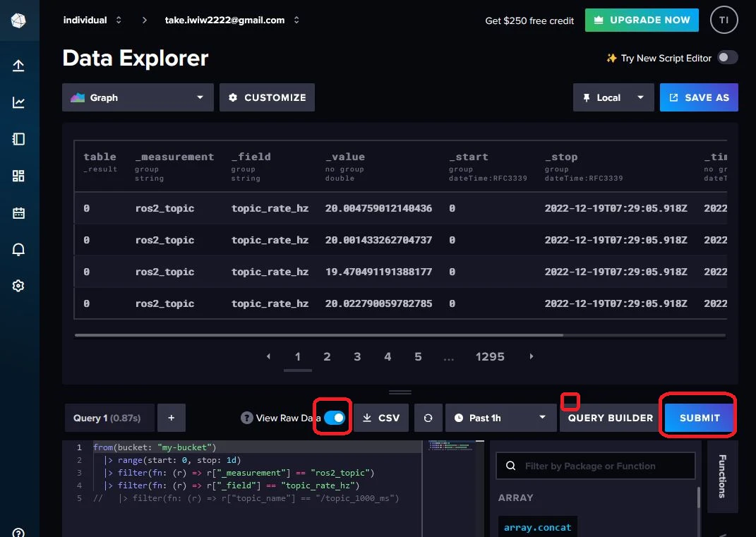The width and height of the screenshot is (756, 537).
Task: Click the functions list vertical scrollbar
Action: [x=699, y=497]
